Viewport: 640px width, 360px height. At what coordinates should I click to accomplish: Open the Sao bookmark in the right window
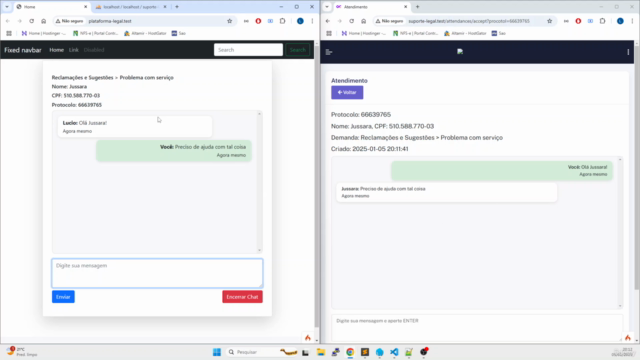pos(498,33)
